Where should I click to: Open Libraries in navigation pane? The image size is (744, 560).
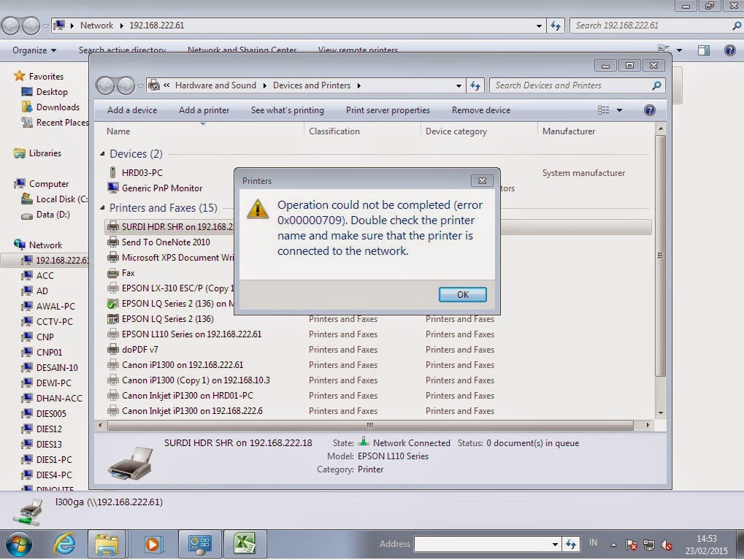pos(45,153)
